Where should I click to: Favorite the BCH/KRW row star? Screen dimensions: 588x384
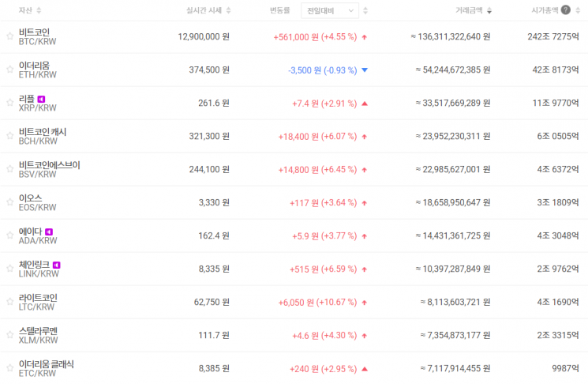click(9, 136)
